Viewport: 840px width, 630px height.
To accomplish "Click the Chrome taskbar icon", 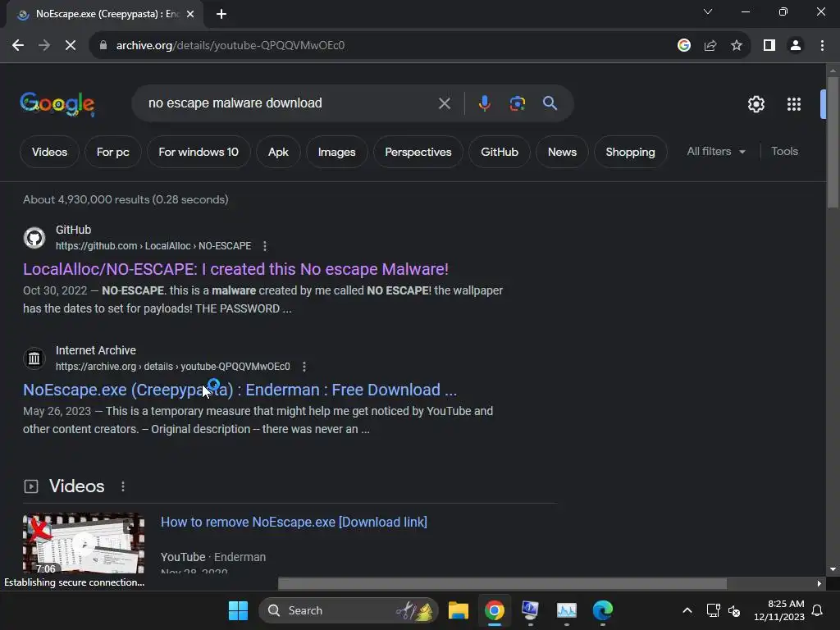I will 495,610.
